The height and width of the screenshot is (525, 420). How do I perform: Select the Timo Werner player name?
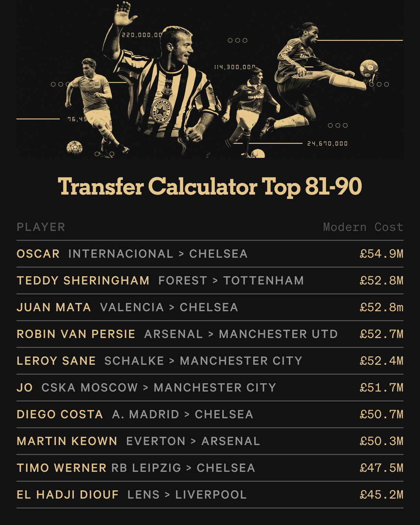62,468
